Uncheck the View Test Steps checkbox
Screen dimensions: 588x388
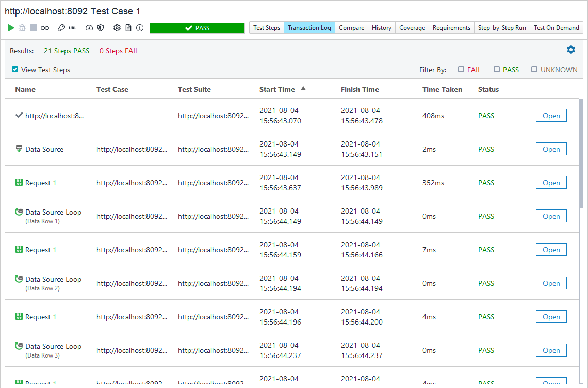(x=15, y=69)
